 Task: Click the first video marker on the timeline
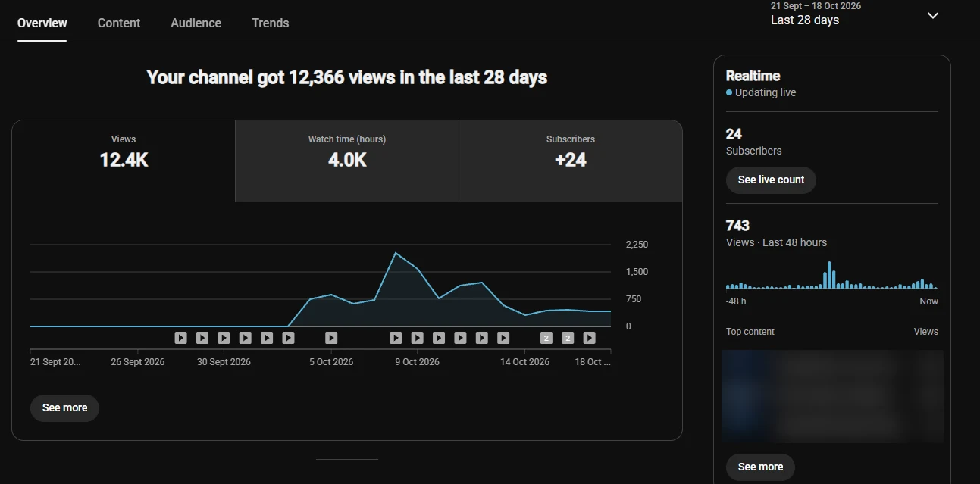pos(180,338)
